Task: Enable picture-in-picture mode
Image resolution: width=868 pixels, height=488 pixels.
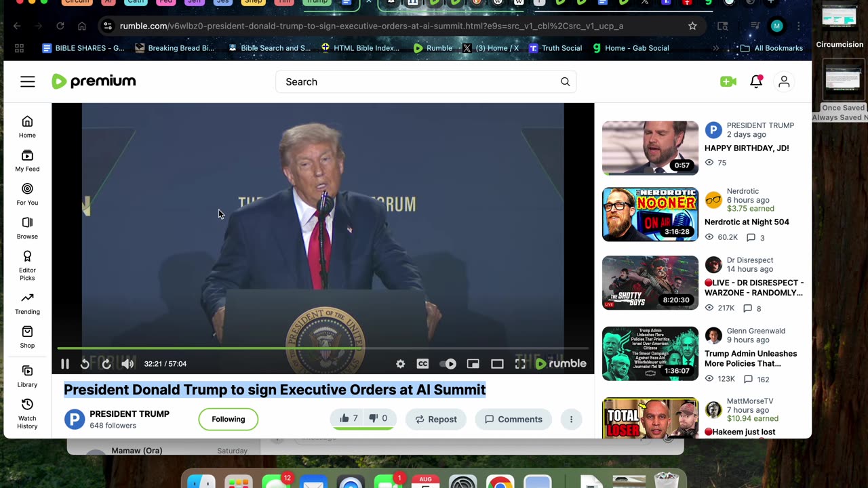Action: click(x=473, y=364)
